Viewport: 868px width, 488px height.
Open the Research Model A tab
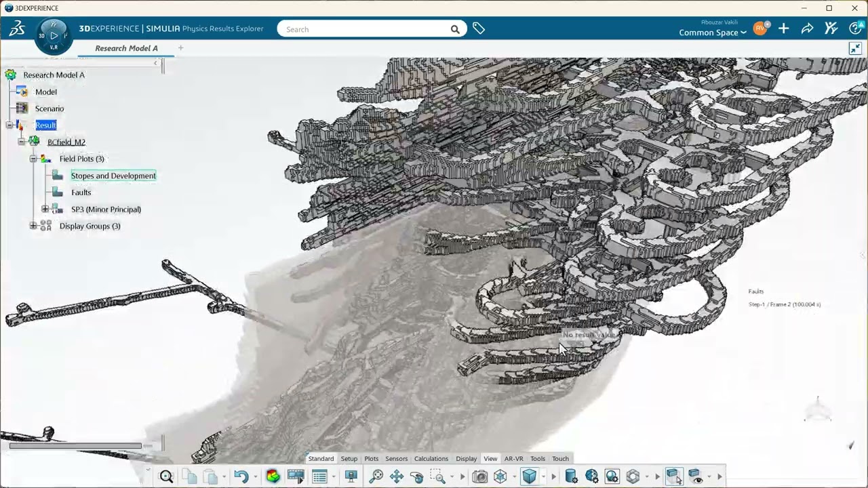(x=126, y=48)
